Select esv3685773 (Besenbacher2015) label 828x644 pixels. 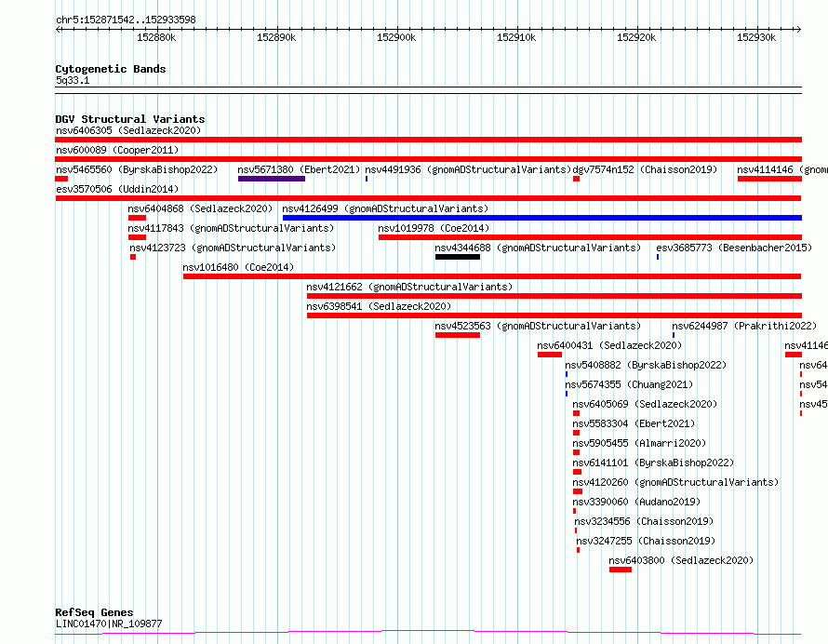coord(734,248)
